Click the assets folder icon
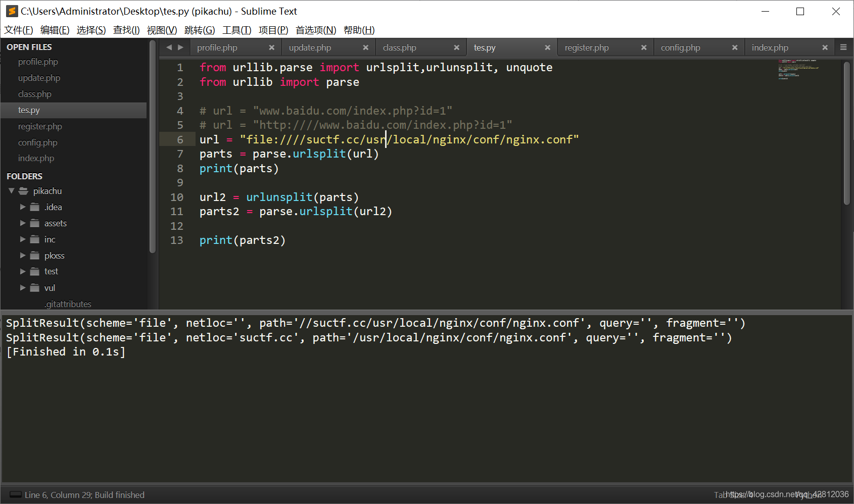Viewport: 854px width, 504px height. pos(35,223)
